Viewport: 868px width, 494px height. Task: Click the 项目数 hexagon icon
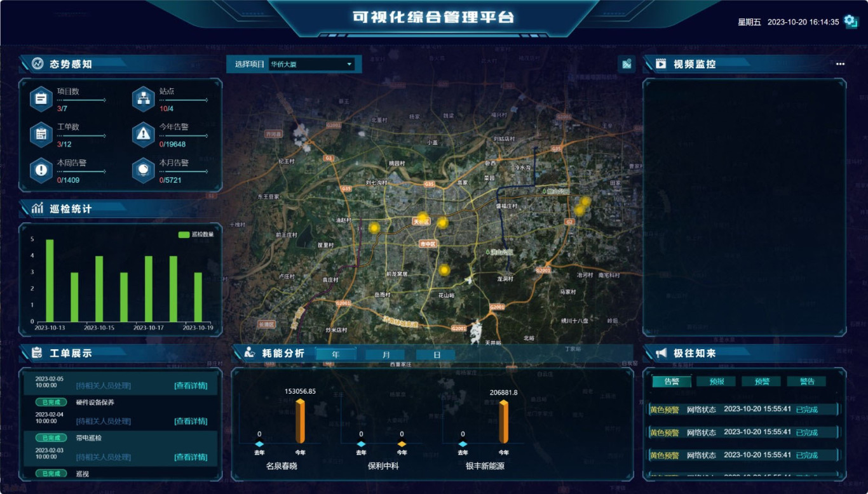click(41, 99)
